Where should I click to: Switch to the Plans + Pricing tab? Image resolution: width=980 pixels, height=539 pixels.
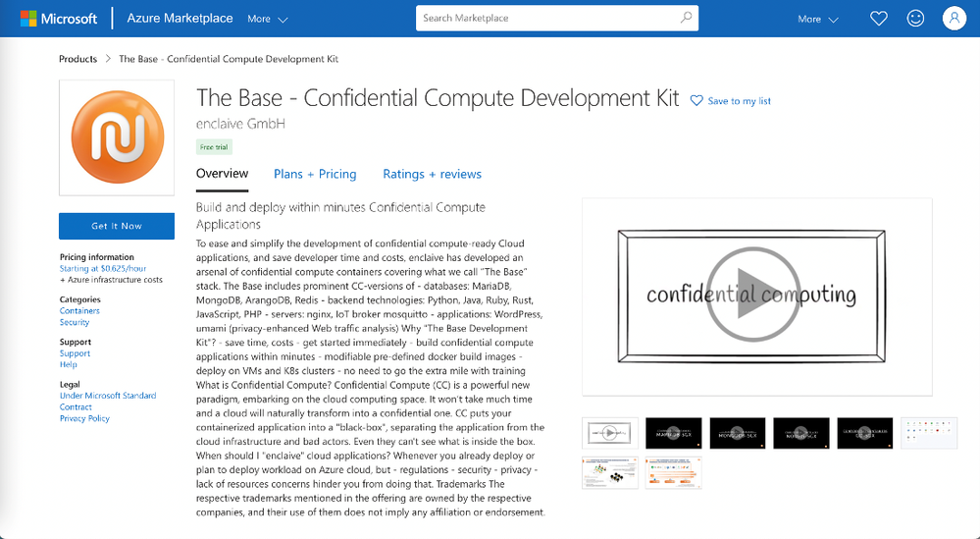315,175
